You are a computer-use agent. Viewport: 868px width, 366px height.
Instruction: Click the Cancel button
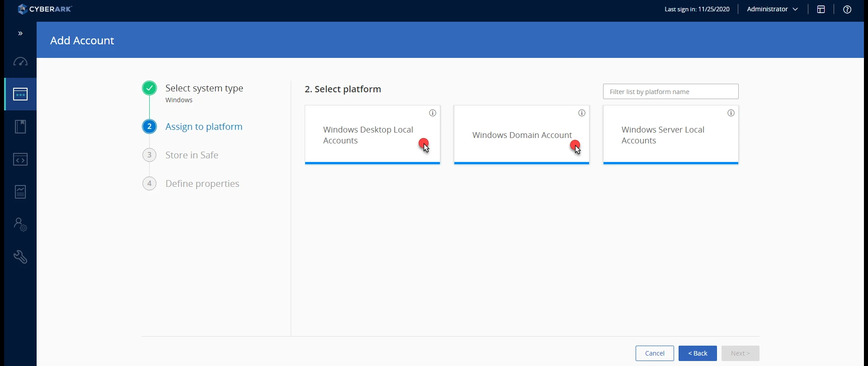(x=655, y=353)
